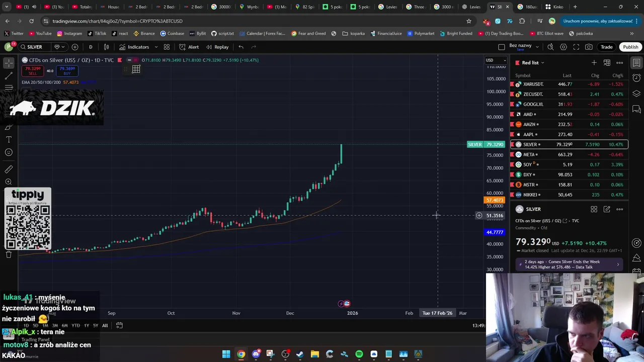Open the Indicators dialog

coord(134,47)
